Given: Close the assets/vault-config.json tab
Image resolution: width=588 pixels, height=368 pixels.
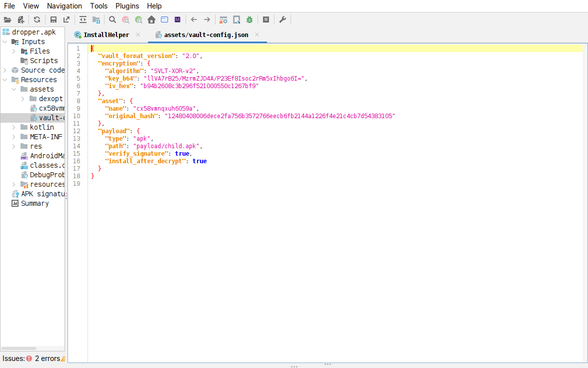Looking at the screenshot, I should pyautogui.click(x=257, y=35).
